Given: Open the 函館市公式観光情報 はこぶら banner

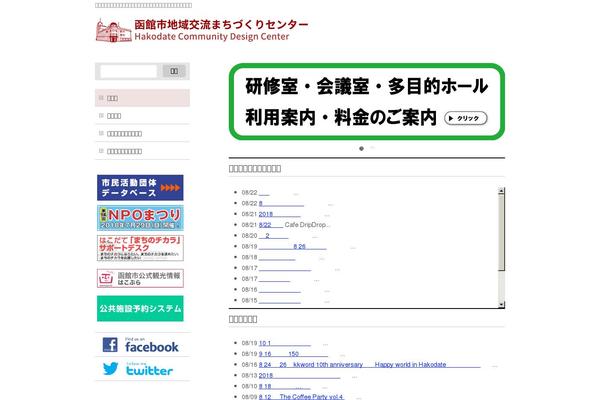Looking at the screenshot, I should (x=140, y=278).
